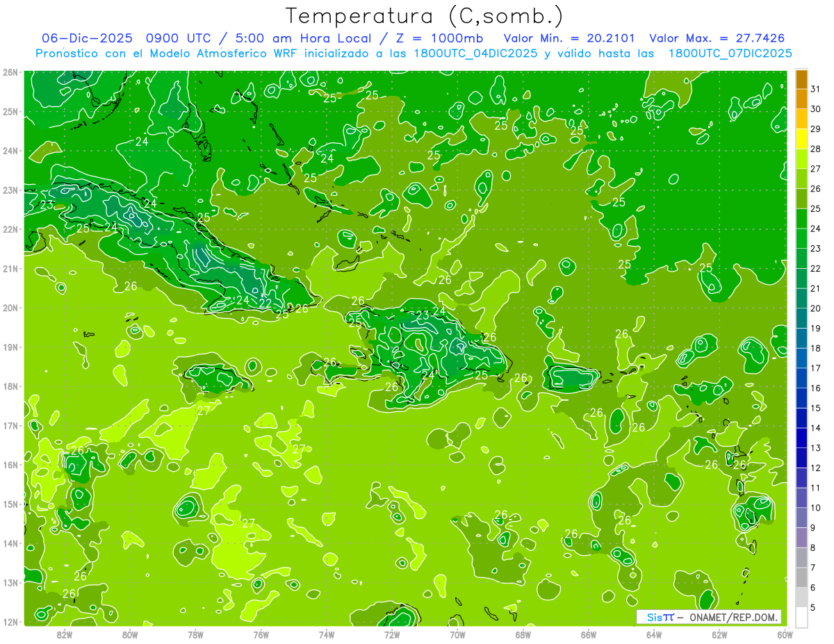Click the 74W longitude axis label
Screen dimensions: 834x644
click(326, 634)
